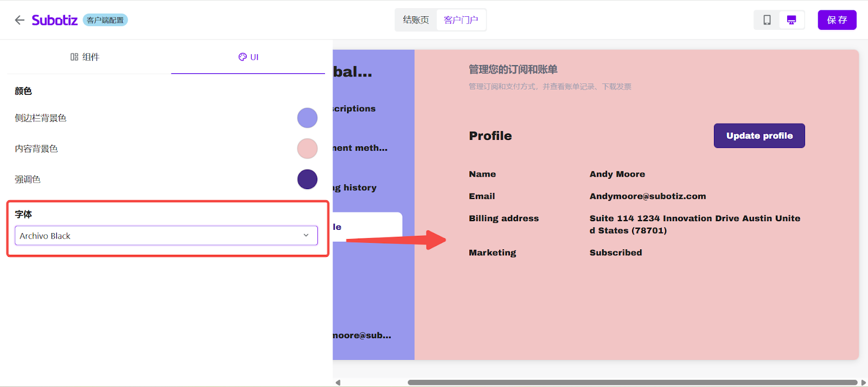Click the Update profile button

(759, 136)
